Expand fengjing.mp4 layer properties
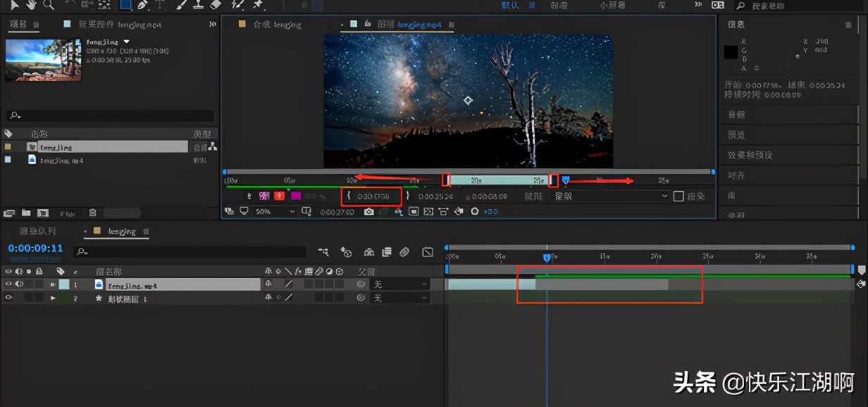Viewport: 868px width, 407px height. [52, 284]
